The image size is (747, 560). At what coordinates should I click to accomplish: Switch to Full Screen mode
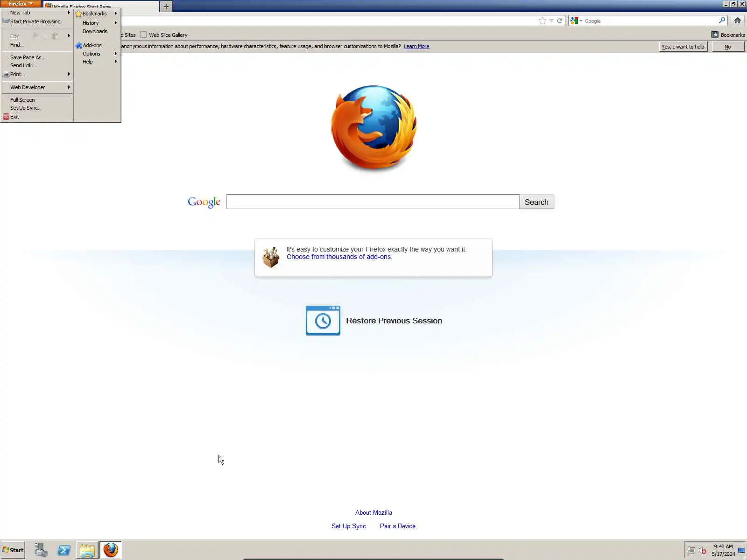36,100
